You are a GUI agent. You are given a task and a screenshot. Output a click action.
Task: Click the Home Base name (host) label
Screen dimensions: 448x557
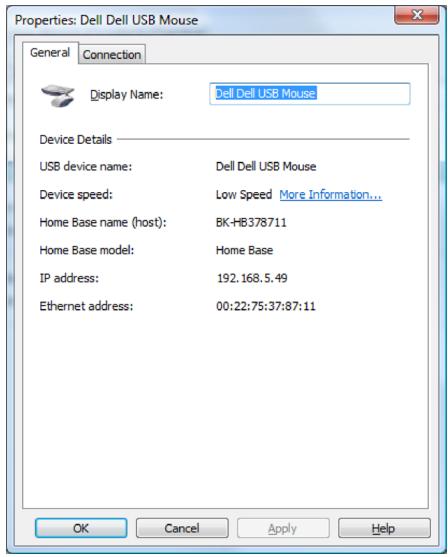click(x=103, y=222)
